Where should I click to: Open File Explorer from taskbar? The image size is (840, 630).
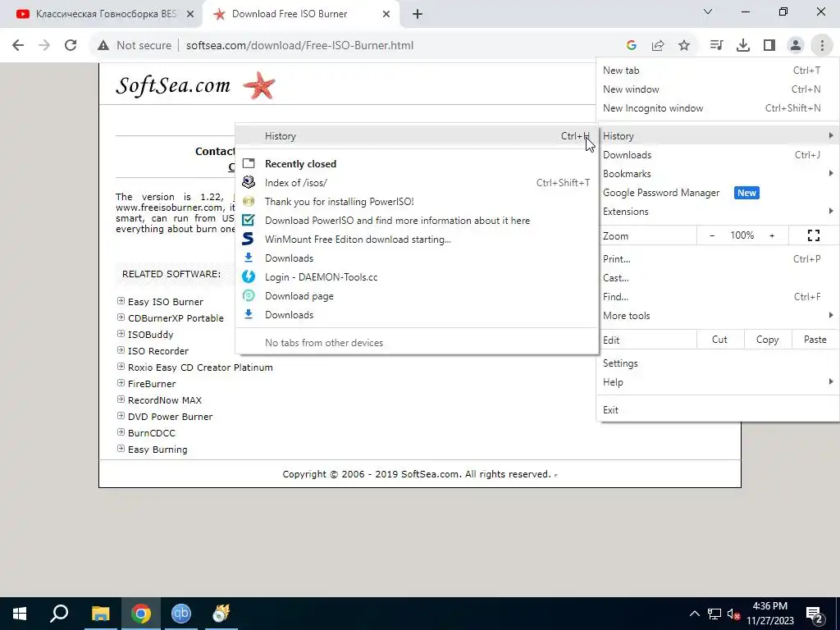pyautogui.click(x=100, y=614)
